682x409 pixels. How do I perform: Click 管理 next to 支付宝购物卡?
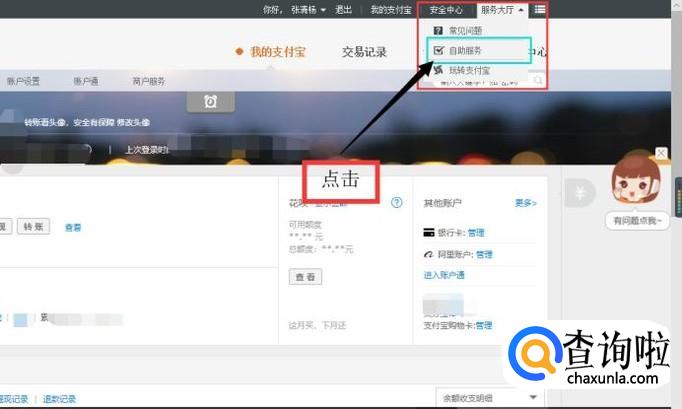point(484,325)
